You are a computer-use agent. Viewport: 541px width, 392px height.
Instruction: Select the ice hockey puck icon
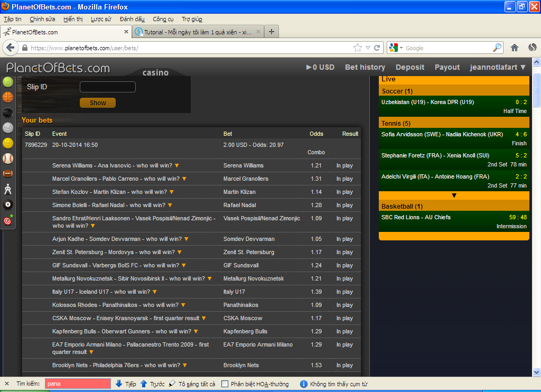tap(7, 113)
